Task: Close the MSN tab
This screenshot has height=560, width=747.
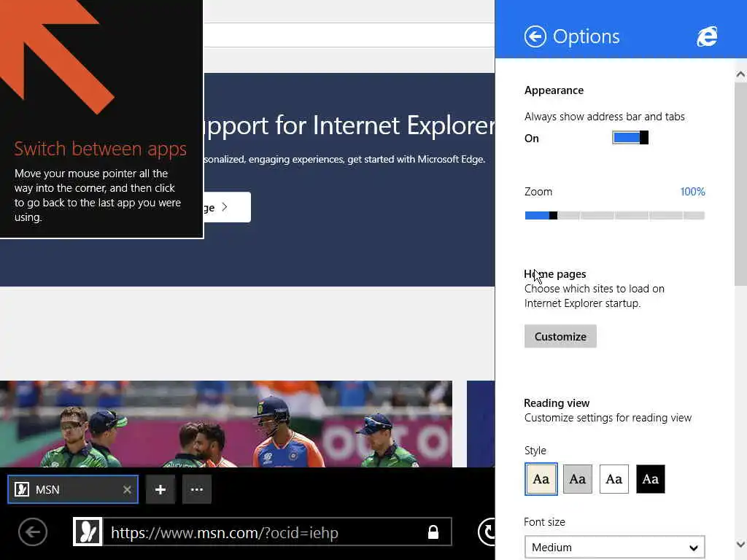Action: [127, 489]
